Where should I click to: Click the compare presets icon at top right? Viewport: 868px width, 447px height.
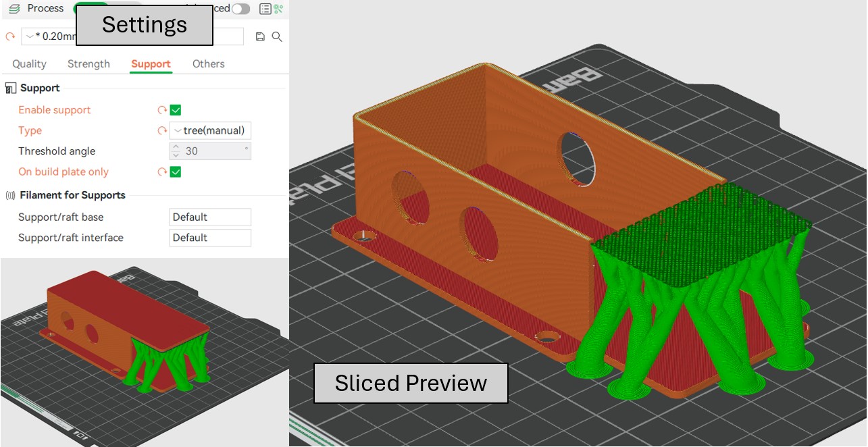coord(278,9)
